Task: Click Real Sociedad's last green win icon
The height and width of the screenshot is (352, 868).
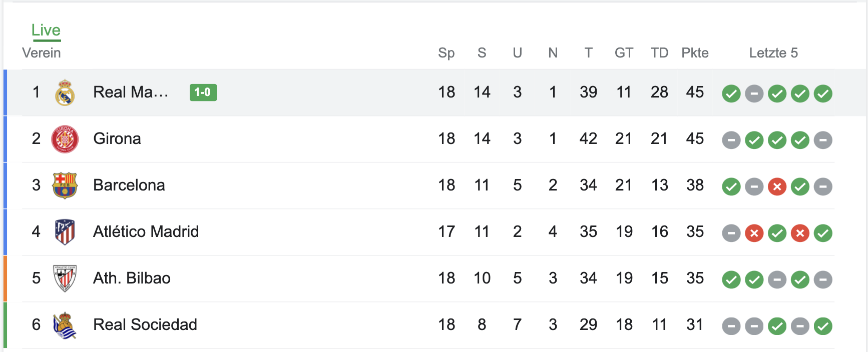Action: click(x=823, y=326)
